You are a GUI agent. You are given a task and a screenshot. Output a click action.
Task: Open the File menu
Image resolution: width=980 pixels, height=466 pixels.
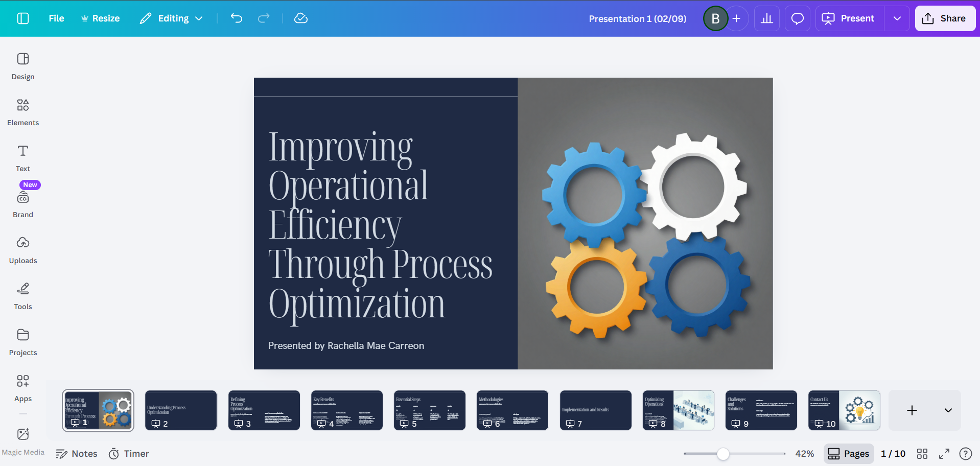[56, 18]
